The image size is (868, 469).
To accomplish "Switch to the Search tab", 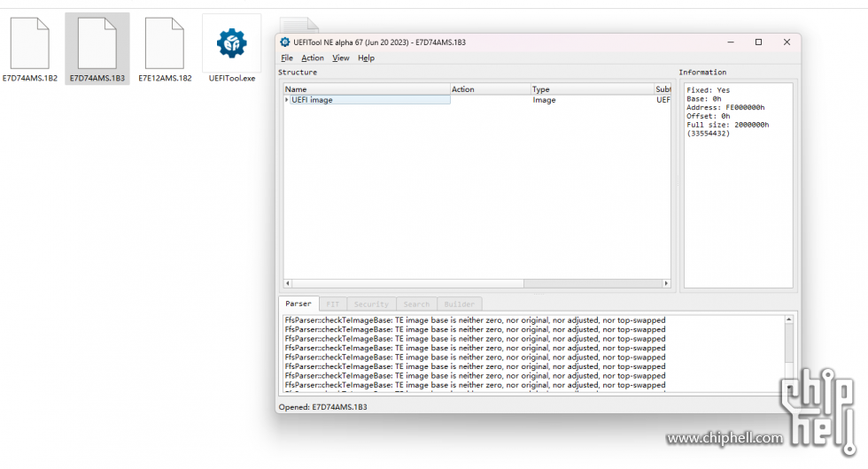I will (417, 304).
